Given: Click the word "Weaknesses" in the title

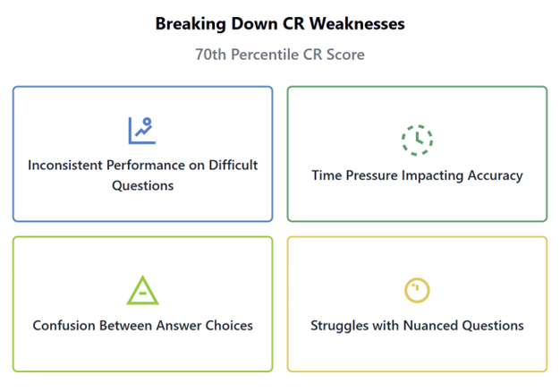Looking at the screenshot, I should tap(358, 23).
